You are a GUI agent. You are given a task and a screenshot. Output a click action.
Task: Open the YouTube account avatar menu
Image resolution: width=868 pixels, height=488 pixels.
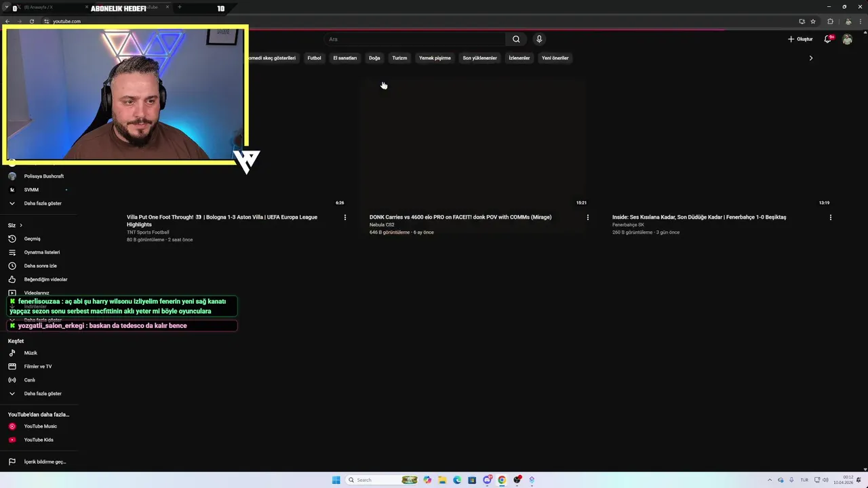coord(847,39)
